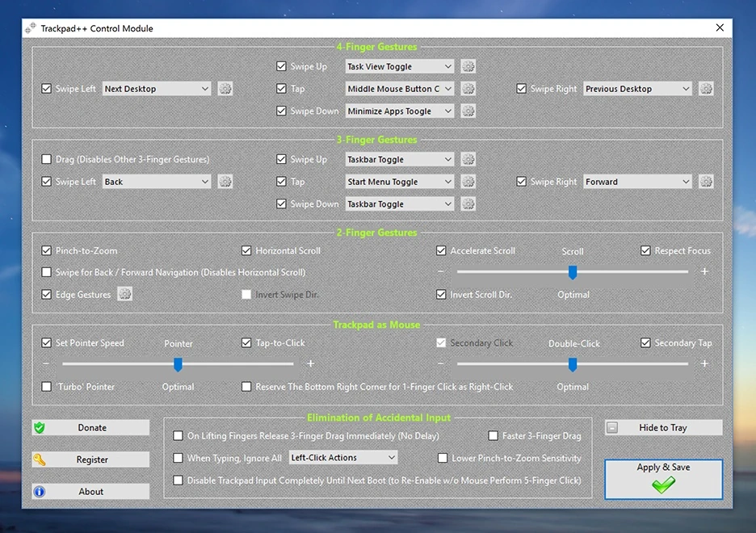Image resolution: width=756 pixels, height=533 pixels.
Task: Open Edge Gestures settings gear
Action: click(x=125, y=294)
